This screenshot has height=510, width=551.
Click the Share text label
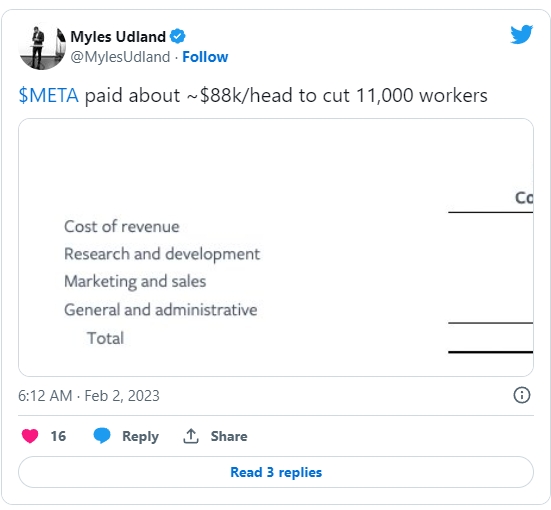(x=229, y=436)
